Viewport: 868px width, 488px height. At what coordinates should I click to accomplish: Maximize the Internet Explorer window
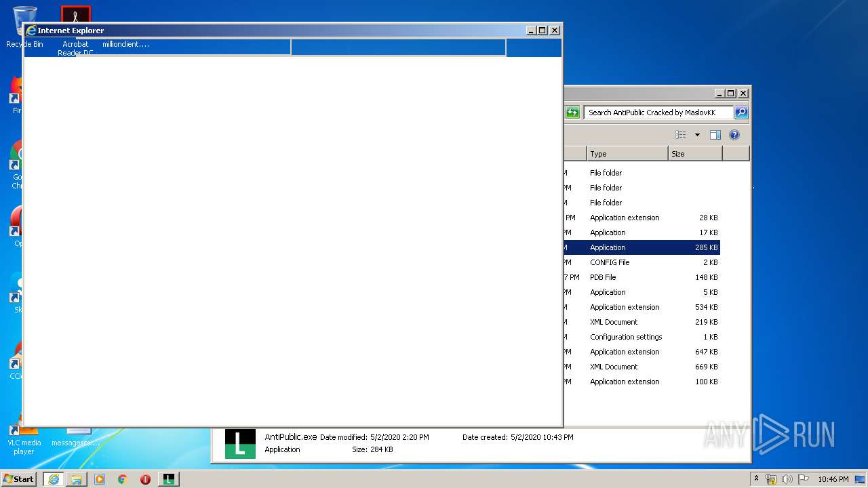point(542,30)
